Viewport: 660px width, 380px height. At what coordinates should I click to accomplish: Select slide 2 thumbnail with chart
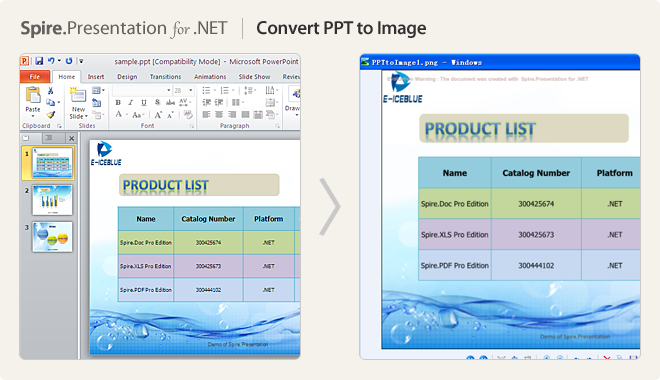click(x=52, y=200)
